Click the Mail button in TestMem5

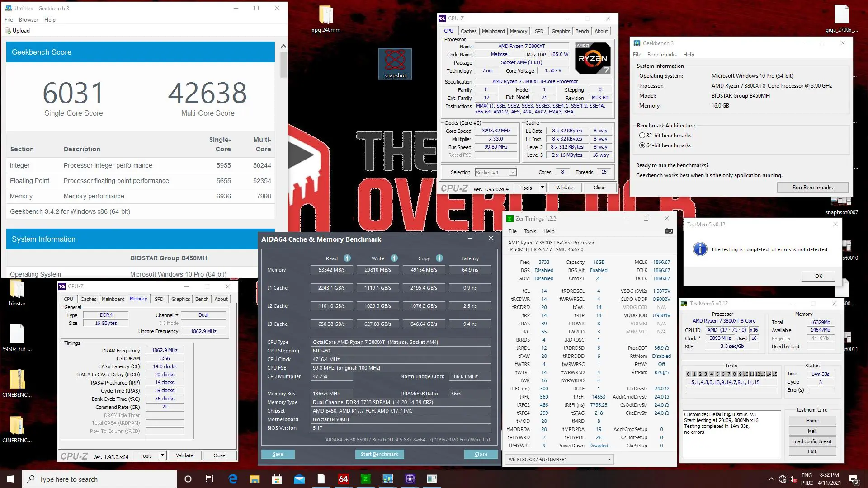pos(812,431)
